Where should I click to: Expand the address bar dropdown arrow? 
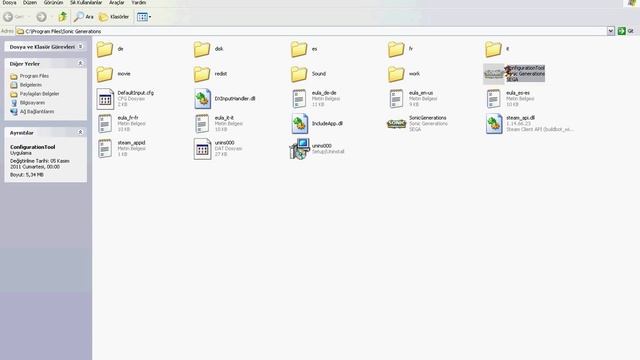click(x=611, y=31)
